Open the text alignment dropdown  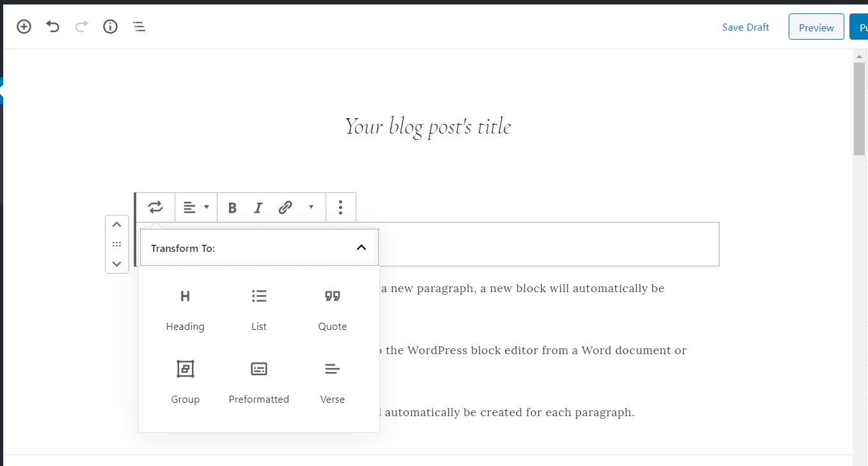[x=196, y=207]
